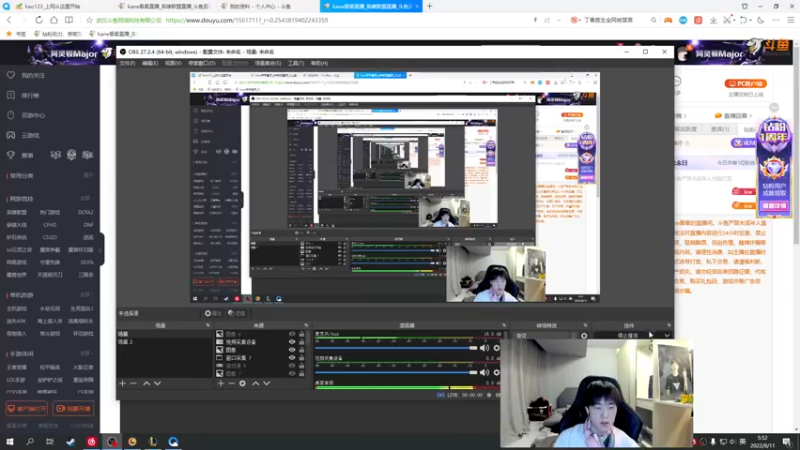Reload the page with browser refresh icon
800x450 pixels.
39,20
